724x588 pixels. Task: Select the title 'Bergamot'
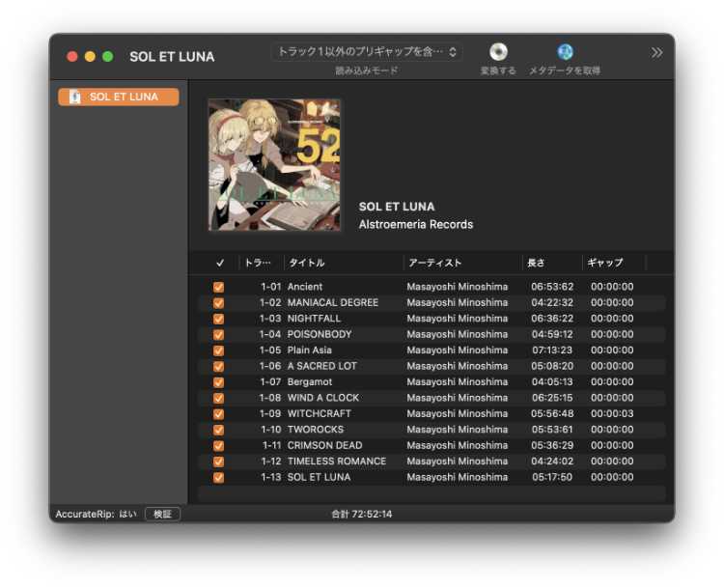point(309,382)
